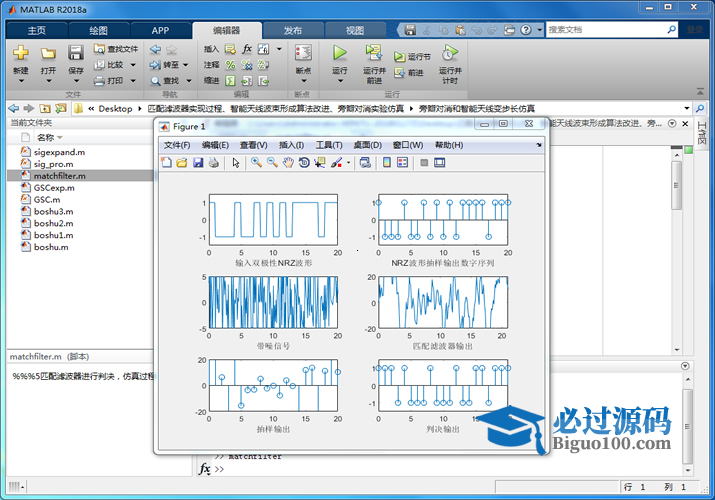
Task: Open the dropdown arrow under New (新建)
Action: (x=21, y=81)
